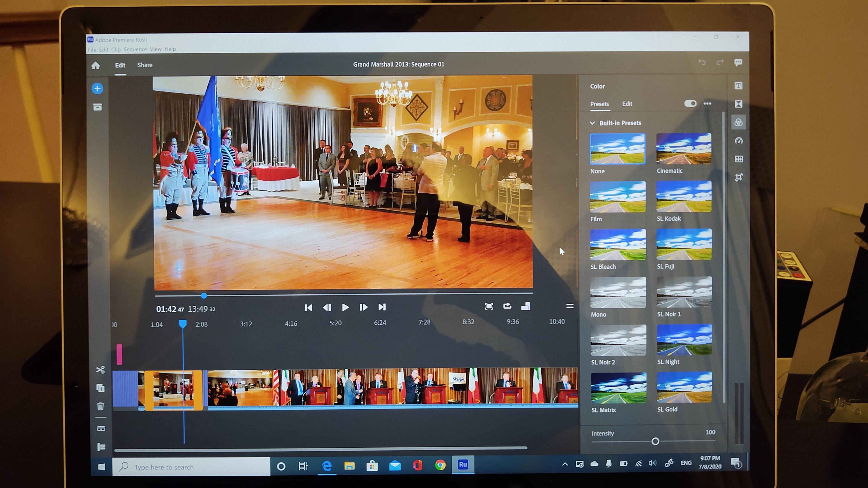Image resolution: width=868 pixels, height=488 pixels.
Task: Click the Home icon
Action: point(96,65)
